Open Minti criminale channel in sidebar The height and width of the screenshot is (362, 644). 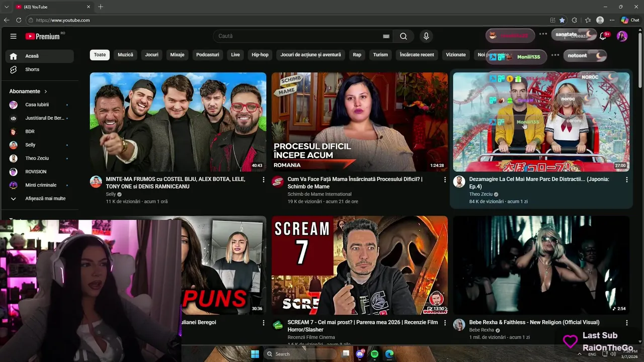click(x=40, y=185)
